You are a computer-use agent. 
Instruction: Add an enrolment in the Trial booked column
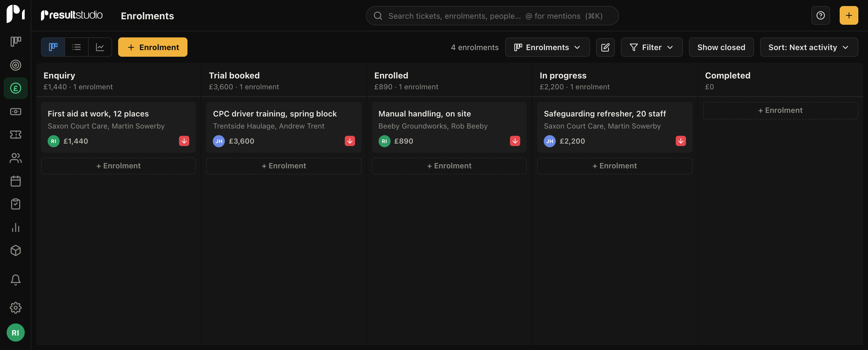[x=284, y=166]
